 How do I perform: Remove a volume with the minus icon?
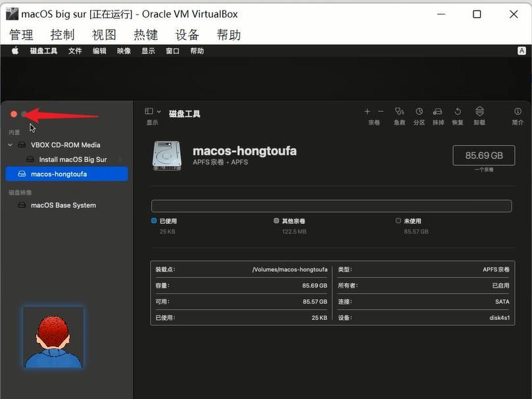[381, 112]
